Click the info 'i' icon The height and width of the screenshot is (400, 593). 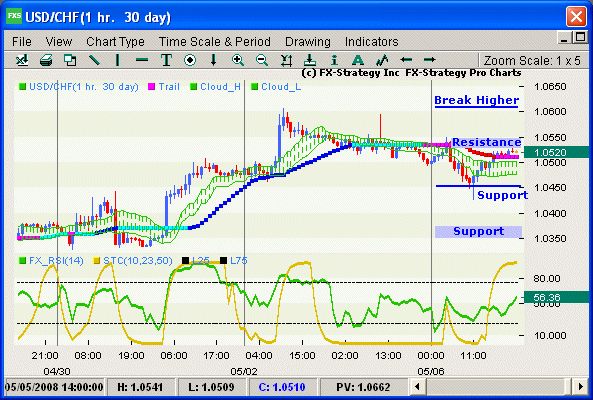[x=334, y=60]
